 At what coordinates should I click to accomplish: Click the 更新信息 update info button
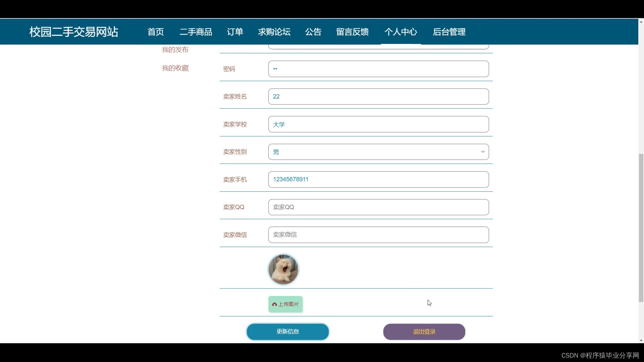pos(288,331)
